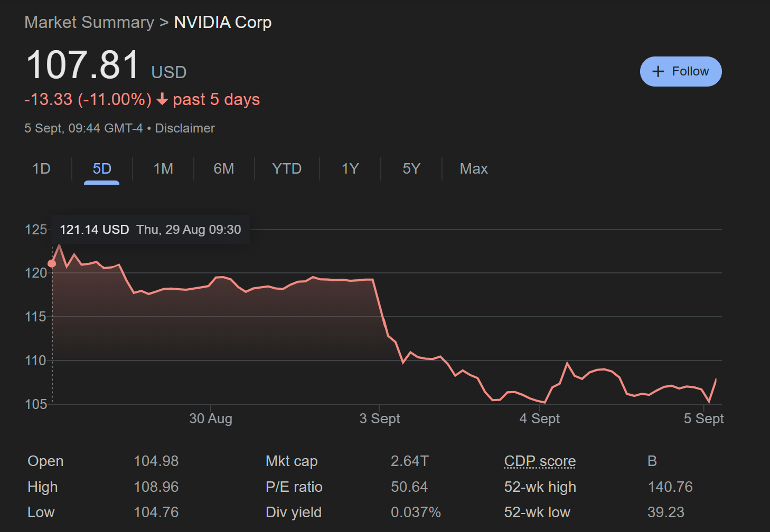Image resolution: width=770 pixels, height=532 pixels.
Task: Select the YTD range tab
Action: [x=287, y=169]
